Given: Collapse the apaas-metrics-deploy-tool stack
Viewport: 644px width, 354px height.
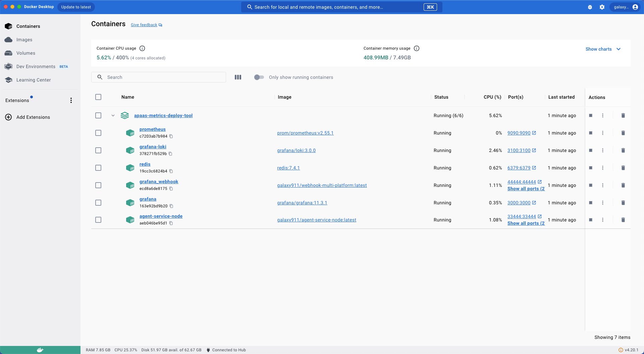Looking at the screenshot, I should coord(113,115).
